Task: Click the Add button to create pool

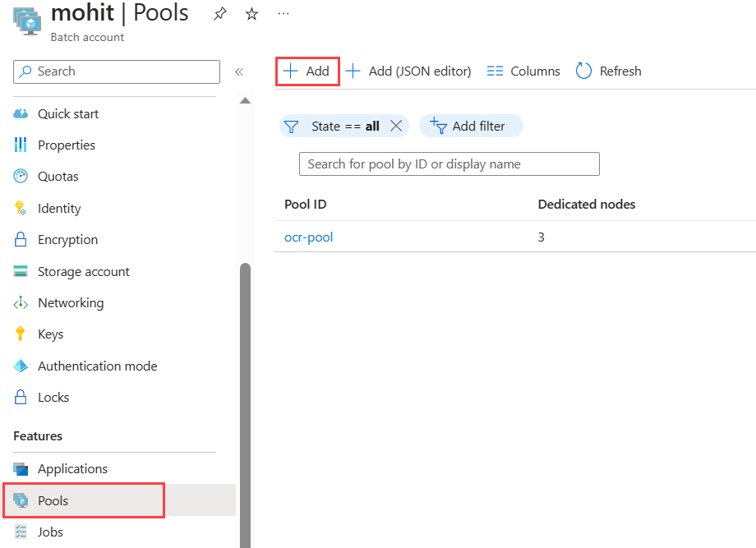Action: (307, 71)
